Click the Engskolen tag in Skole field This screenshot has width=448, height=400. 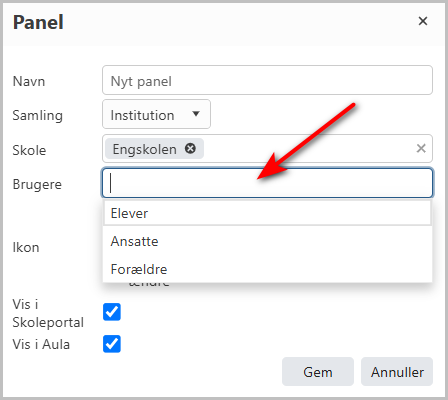[x=144, y=149]
